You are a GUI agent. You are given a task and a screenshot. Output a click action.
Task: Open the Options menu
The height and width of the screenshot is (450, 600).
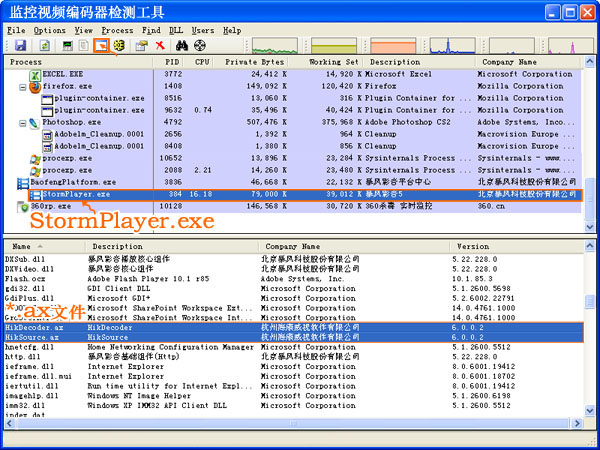point(49,31)
